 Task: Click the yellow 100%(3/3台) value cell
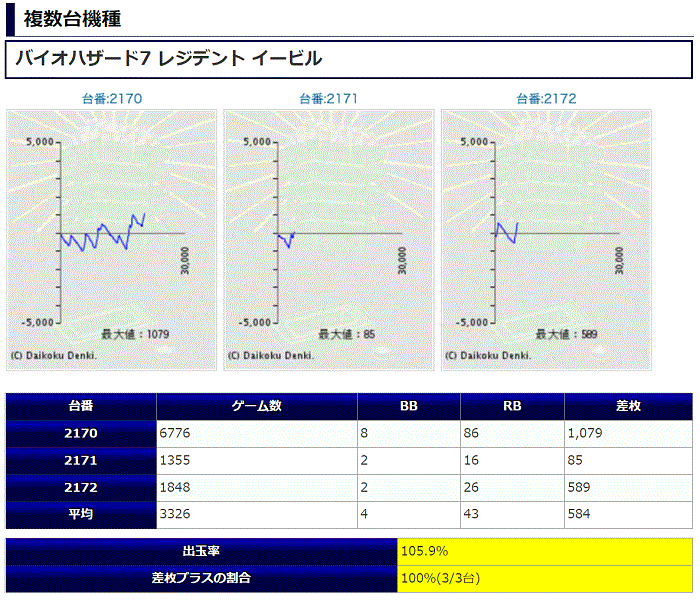(545, 578)
